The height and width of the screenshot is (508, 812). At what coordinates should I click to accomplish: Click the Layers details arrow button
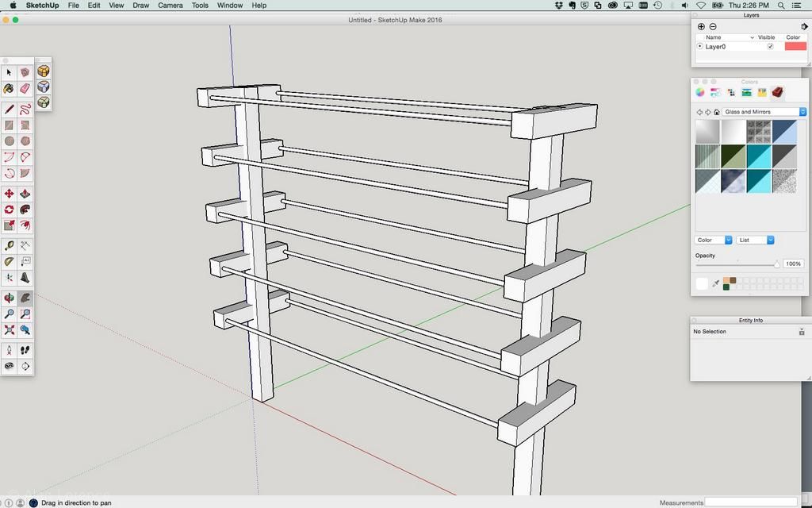804,26
